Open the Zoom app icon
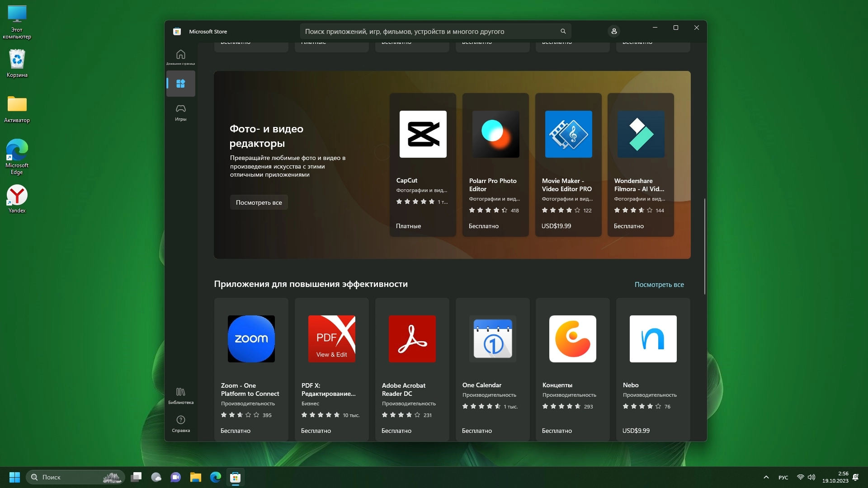868x488 pixels. (x=251, y=339)
